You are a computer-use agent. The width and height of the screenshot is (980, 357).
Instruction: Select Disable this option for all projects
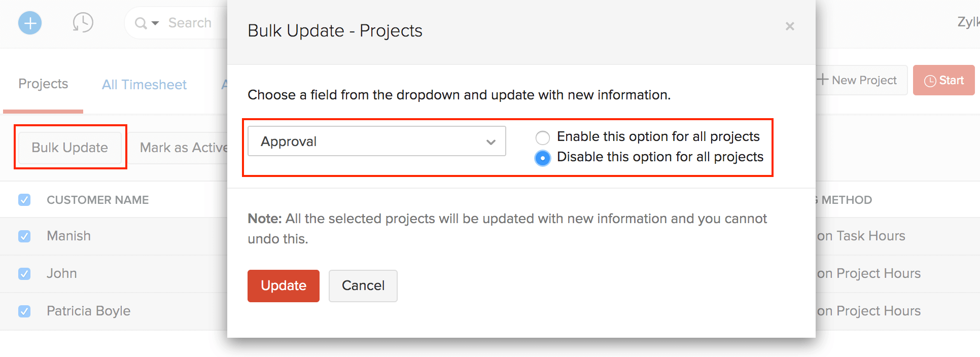click(542, 158)
